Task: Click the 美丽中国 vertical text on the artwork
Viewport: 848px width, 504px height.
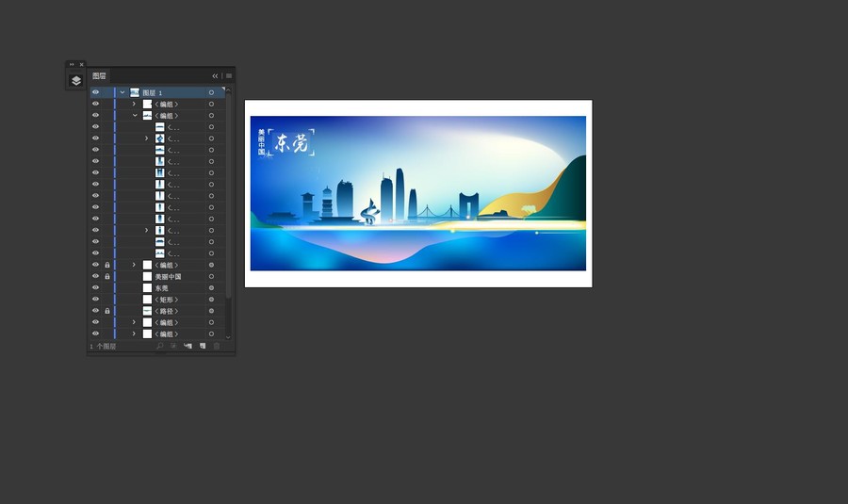Action: click(x=261, y=141)
